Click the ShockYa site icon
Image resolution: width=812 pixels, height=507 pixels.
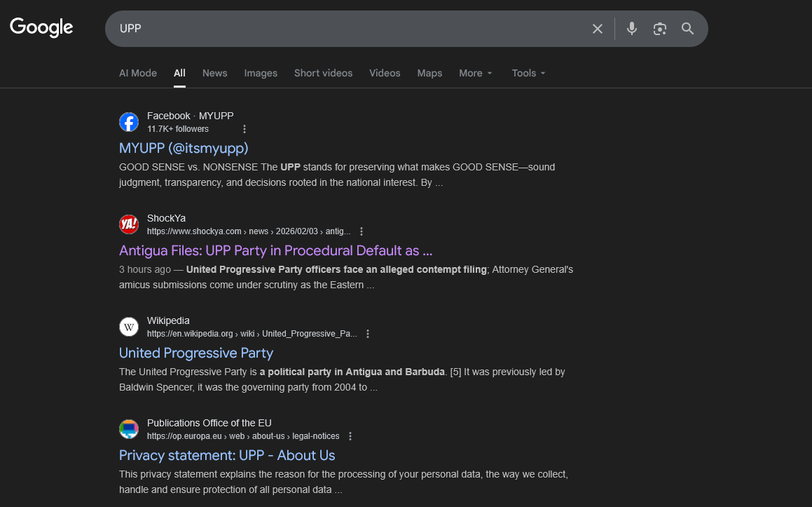point(129,224)
